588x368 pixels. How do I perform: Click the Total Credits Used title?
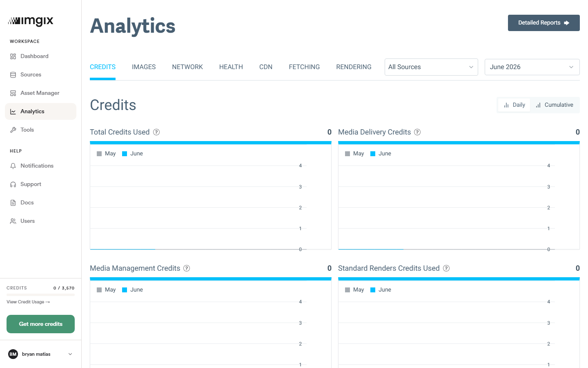click(x=120, y=132)
